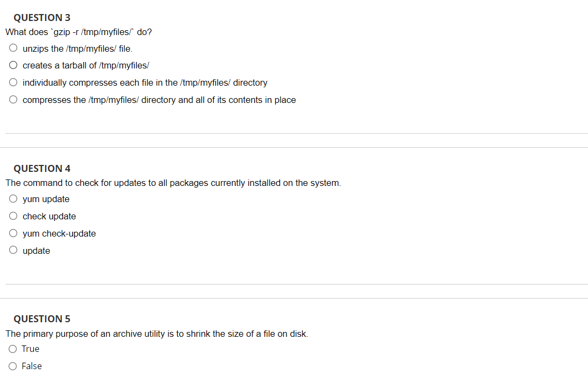Click the 'True' label text
Image resolution: width=588 pixels, height=381 pixels.
30,349
